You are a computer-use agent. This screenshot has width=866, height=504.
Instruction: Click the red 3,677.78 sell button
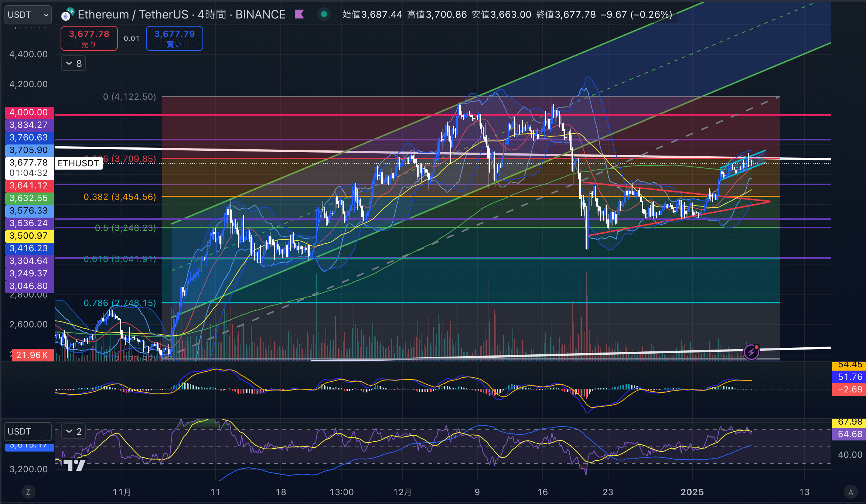click(89, 38)
